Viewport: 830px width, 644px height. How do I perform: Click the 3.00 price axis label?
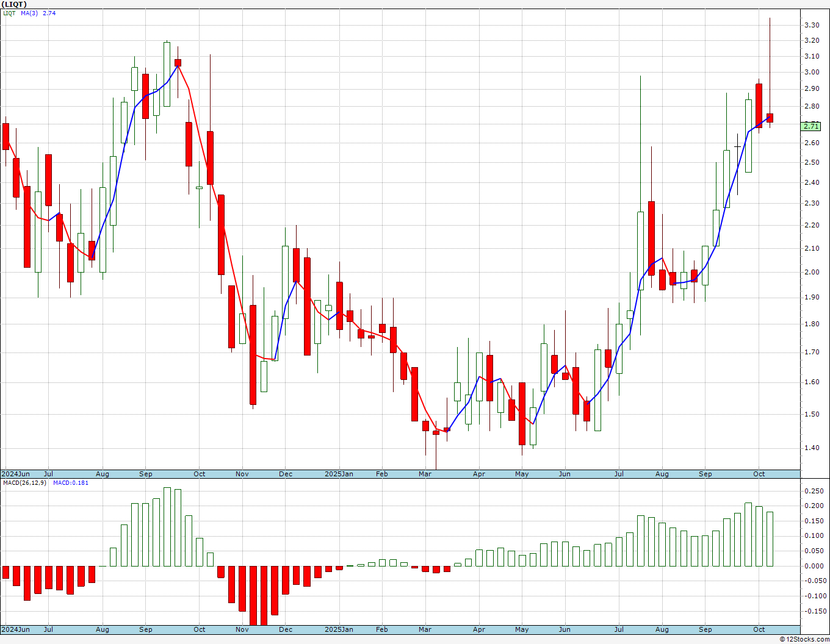[x=812, y=72]
